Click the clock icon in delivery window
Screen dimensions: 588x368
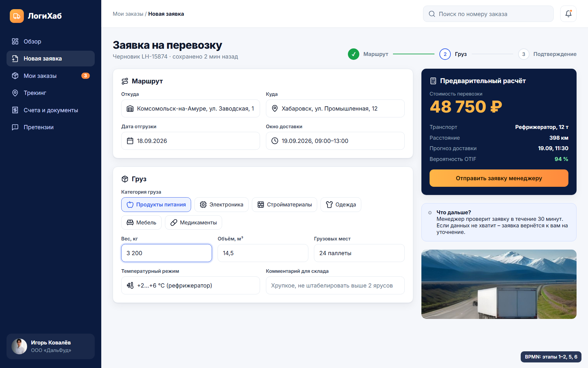pos(275,141)
